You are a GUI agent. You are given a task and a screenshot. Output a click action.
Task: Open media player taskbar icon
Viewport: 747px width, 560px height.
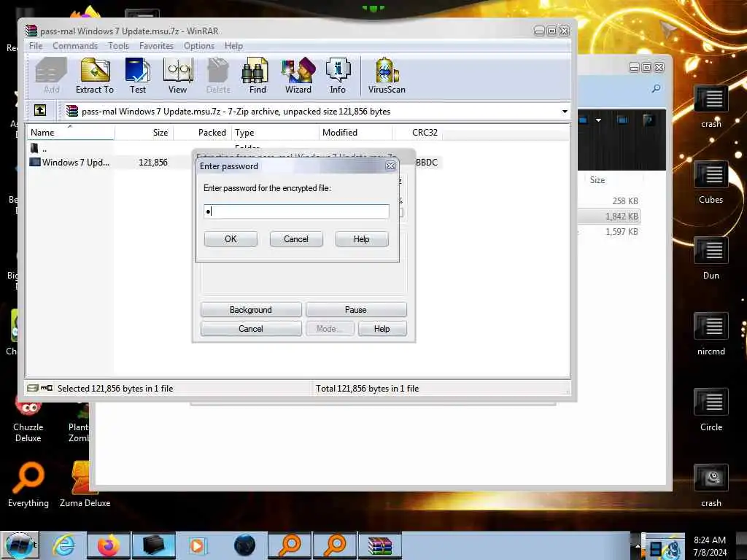[x=197, y=545]
